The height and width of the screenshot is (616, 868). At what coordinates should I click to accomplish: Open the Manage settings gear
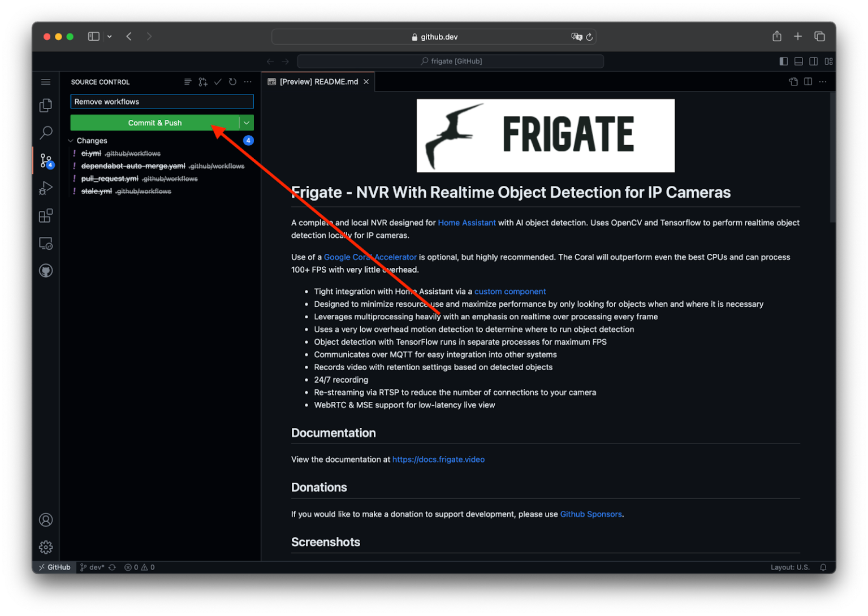pyautogui.click(x=46, y=546)
